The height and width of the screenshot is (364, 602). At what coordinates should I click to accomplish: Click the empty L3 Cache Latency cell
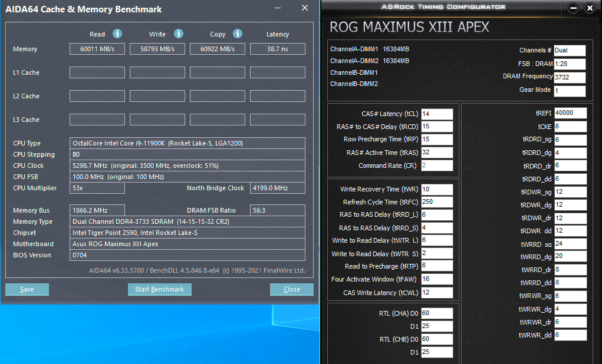coord(278,120)
